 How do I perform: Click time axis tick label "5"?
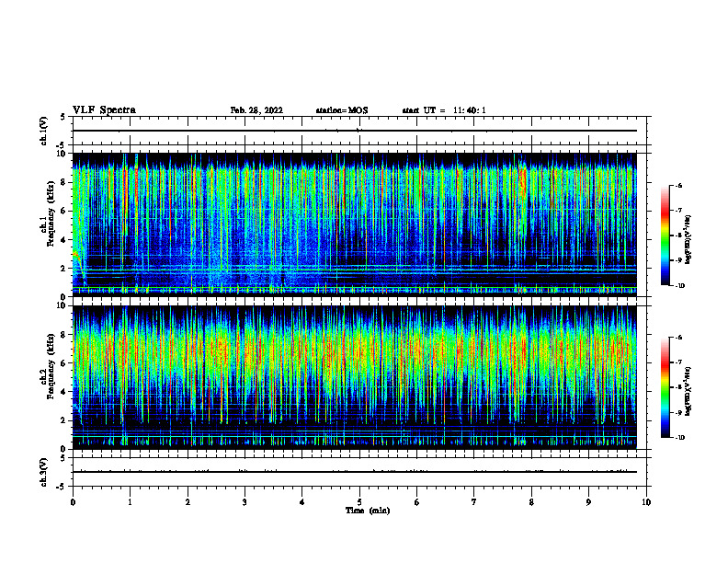point(359,502)
